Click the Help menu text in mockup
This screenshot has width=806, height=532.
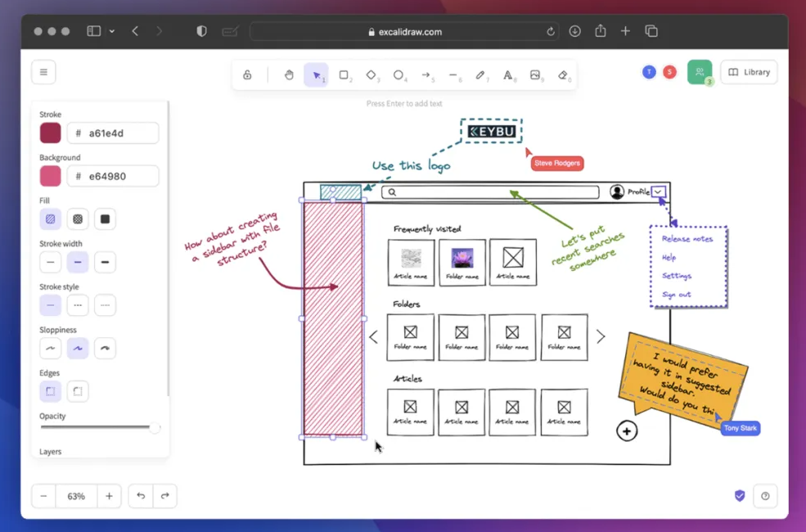pos(669,258)
